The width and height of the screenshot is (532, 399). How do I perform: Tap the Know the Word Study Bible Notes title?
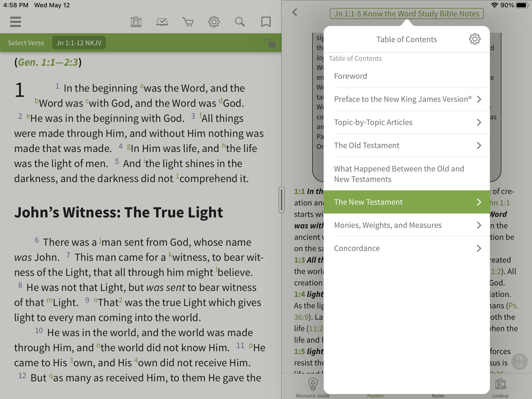click(407, 14)
